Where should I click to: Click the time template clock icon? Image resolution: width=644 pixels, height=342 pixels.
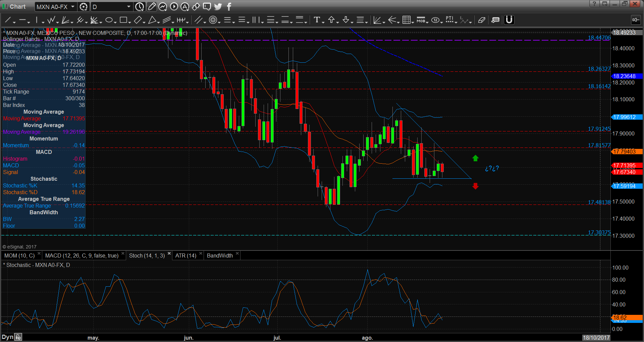pyautogui.click(x=140, y=7)
